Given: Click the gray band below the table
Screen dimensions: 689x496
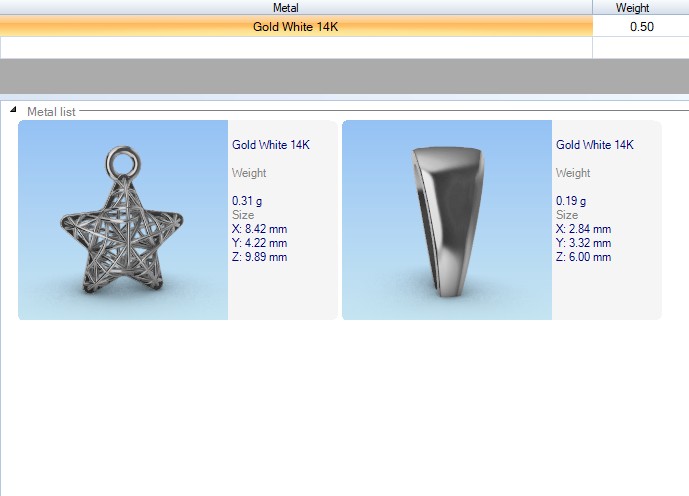Looking at the screenshot, I should pyautogui.click(x=344, y=76).
